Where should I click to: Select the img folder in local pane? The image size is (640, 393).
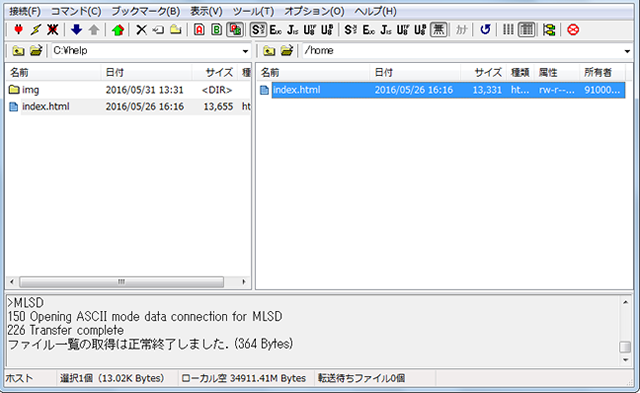pyautogui.click(x=31, y=90)
